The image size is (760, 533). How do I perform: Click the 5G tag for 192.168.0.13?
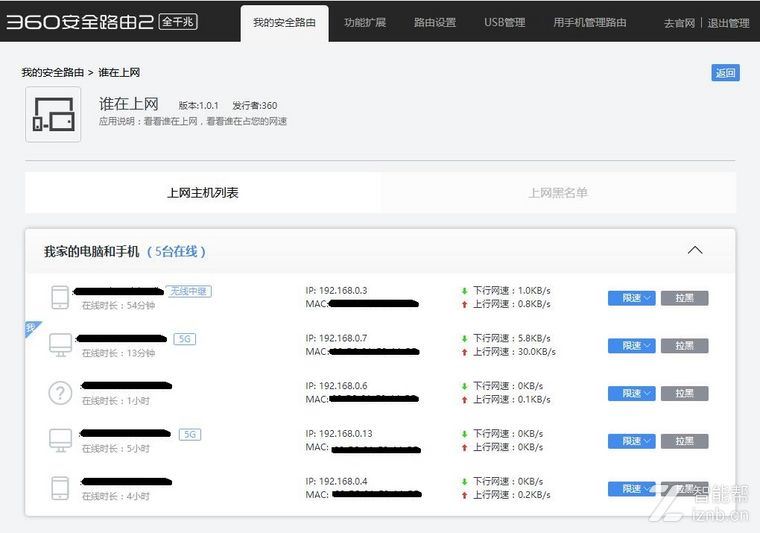[190, 434]
